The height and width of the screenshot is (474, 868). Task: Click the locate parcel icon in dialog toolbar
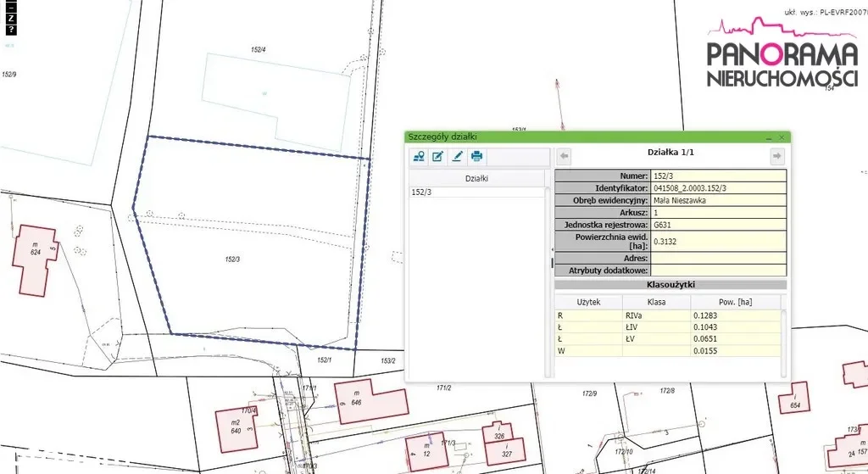(x=419, y=156)
